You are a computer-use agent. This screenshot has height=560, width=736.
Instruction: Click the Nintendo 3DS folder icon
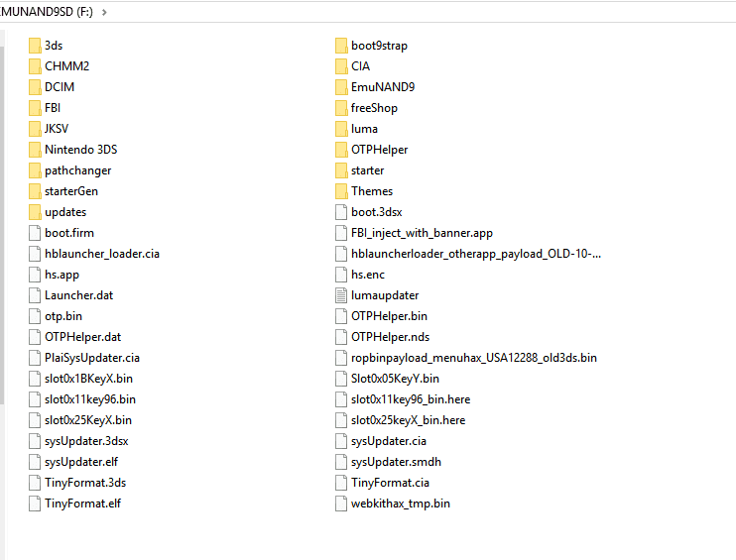[35, 150]
